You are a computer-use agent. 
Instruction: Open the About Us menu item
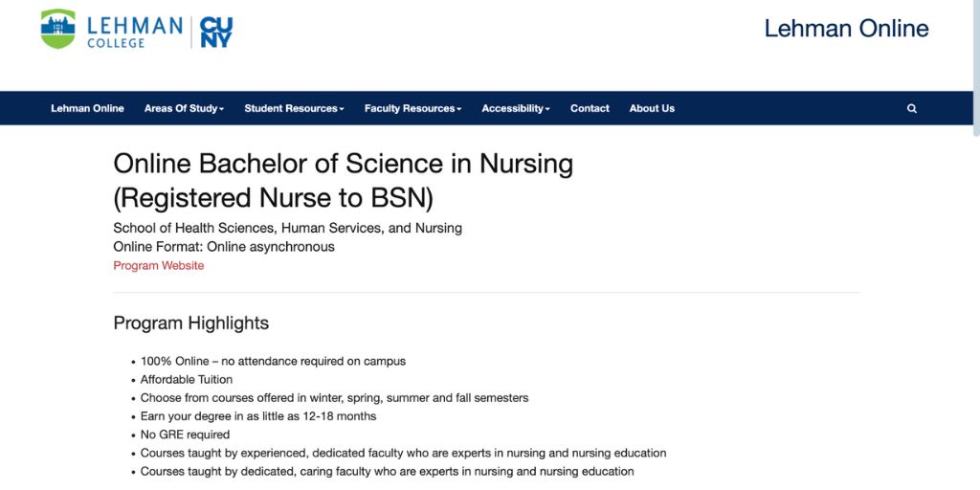652,109
